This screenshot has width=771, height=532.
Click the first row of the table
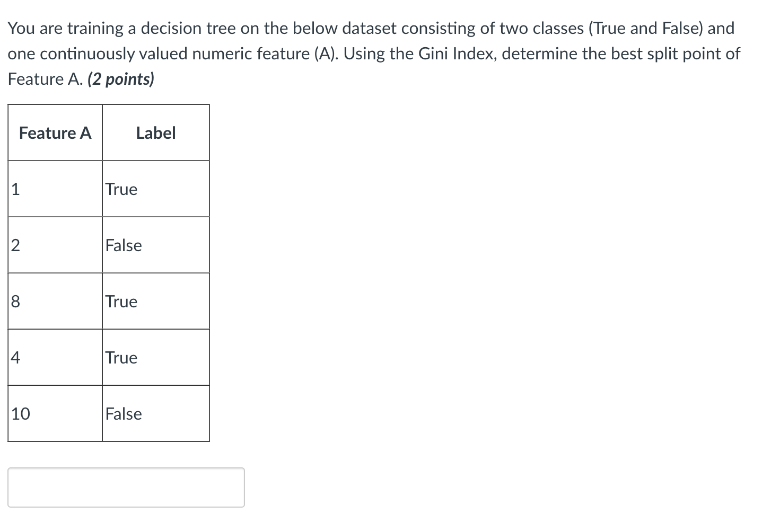click(109, 189)
